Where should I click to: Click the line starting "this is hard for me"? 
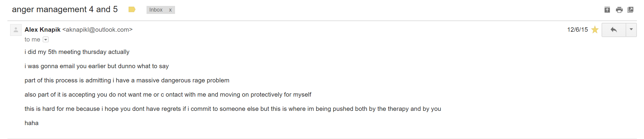[233, 109]
